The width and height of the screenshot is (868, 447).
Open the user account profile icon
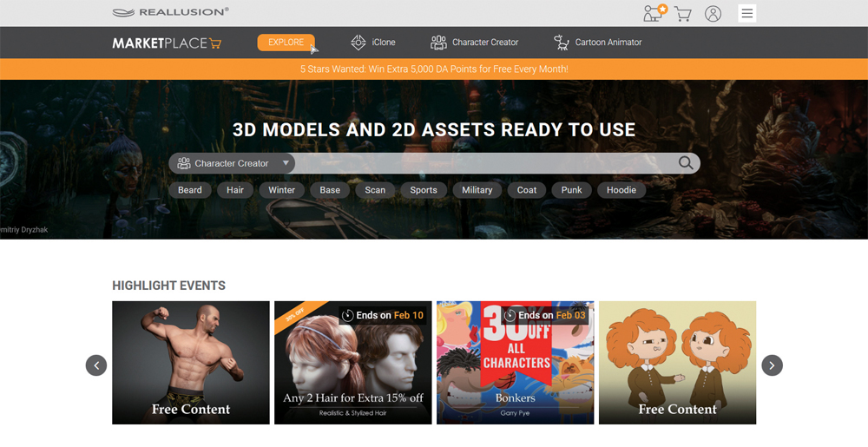pyautogui.click(x=713, y=14)
